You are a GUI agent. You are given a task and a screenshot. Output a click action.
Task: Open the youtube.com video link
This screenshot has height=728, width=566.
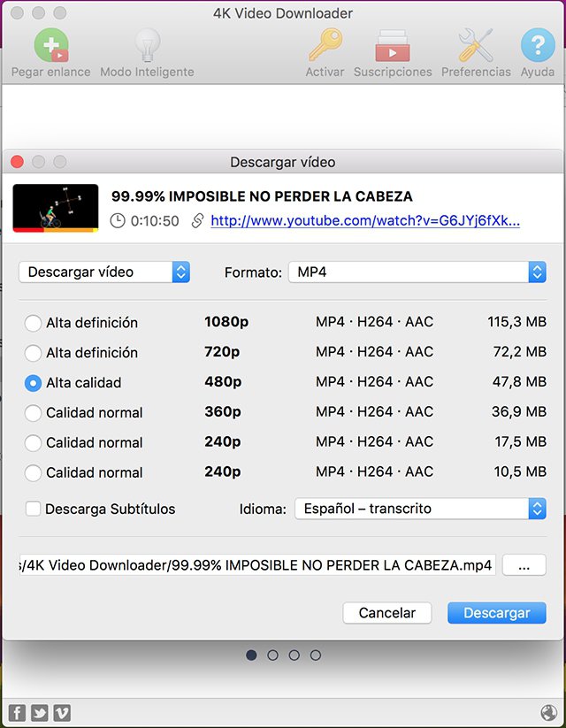(x=365, y=220)
